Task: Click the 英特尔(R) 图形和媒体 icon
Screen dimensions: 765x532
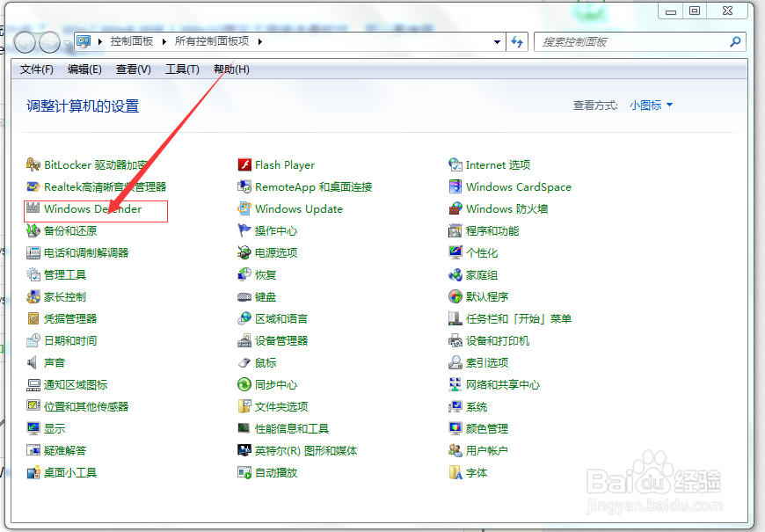Action: (244, 450)
